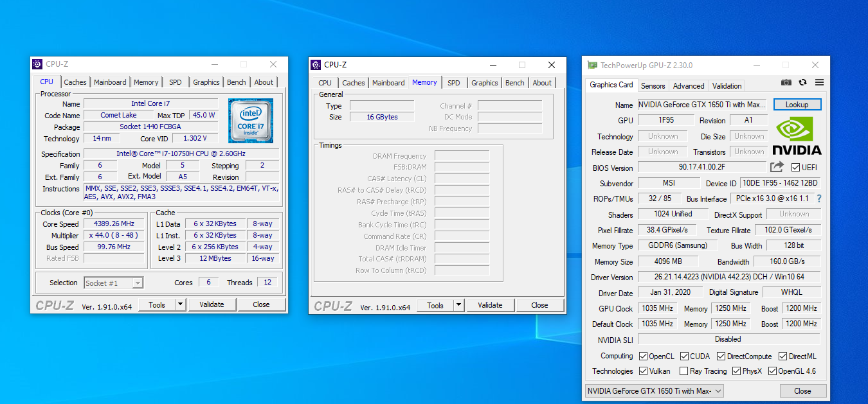The image size is (868, 404).
Task: Toggle the OpenCL checkbox
Action: coord(643,356)
